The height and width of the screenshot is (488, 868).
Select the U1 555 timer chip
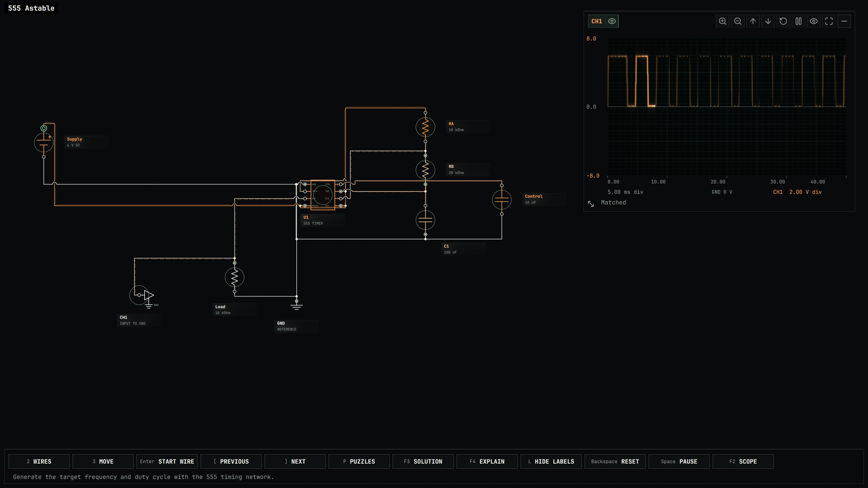[323, 195]
